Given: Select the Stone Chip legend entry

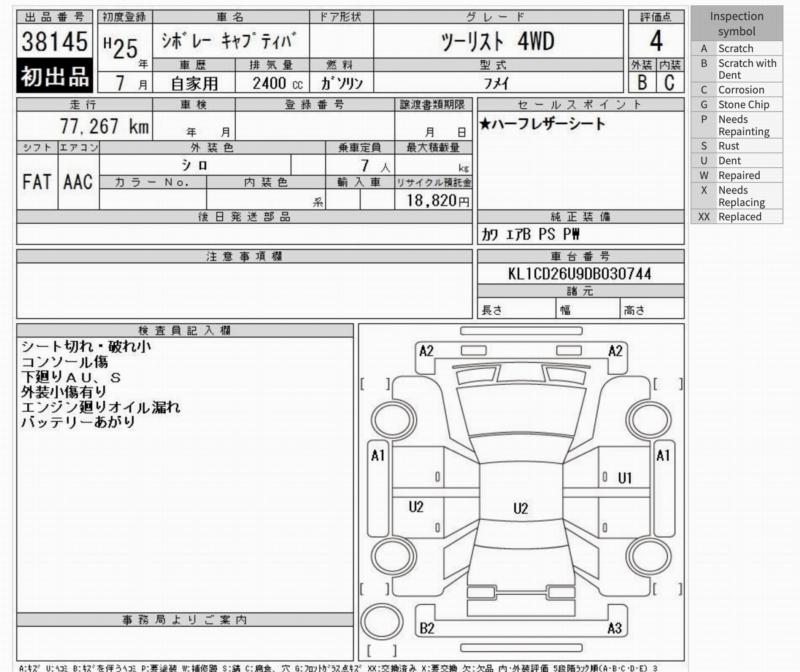Looking at the screenshot, I should (741, 104).
